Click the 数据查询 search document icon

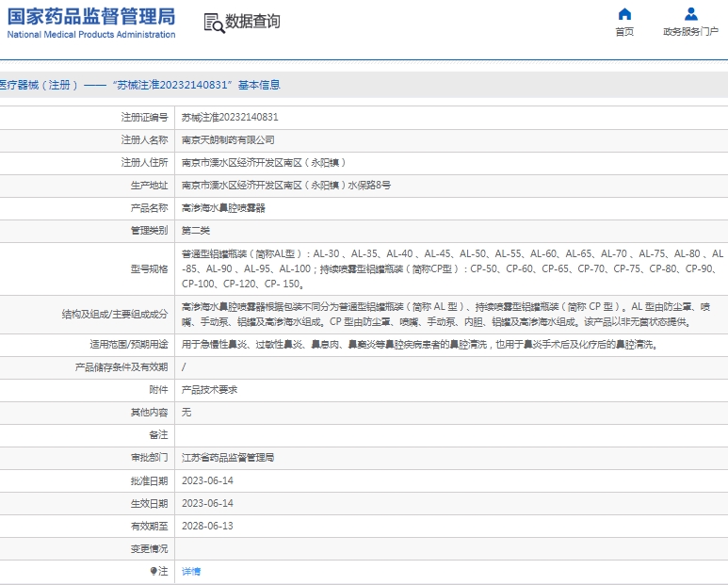214,23
